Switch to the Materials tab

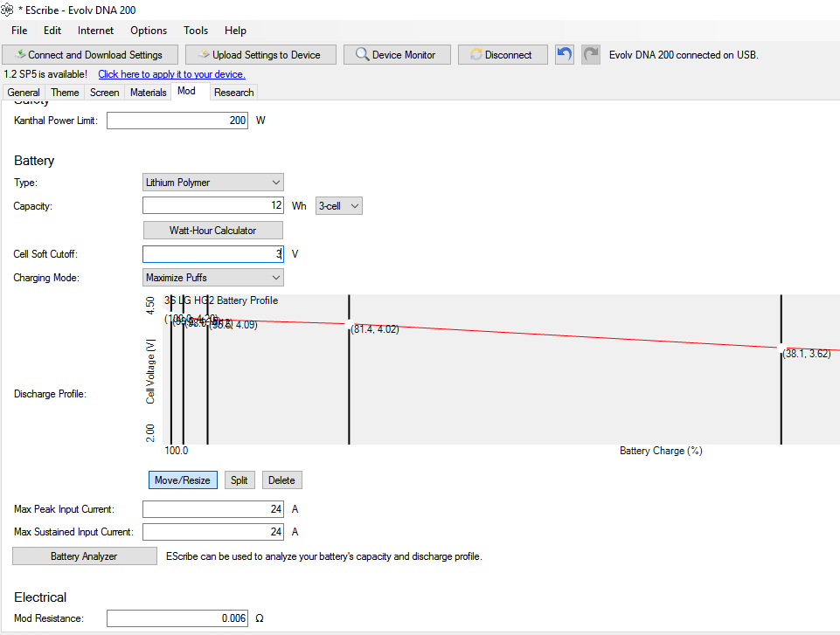point(148,93)
